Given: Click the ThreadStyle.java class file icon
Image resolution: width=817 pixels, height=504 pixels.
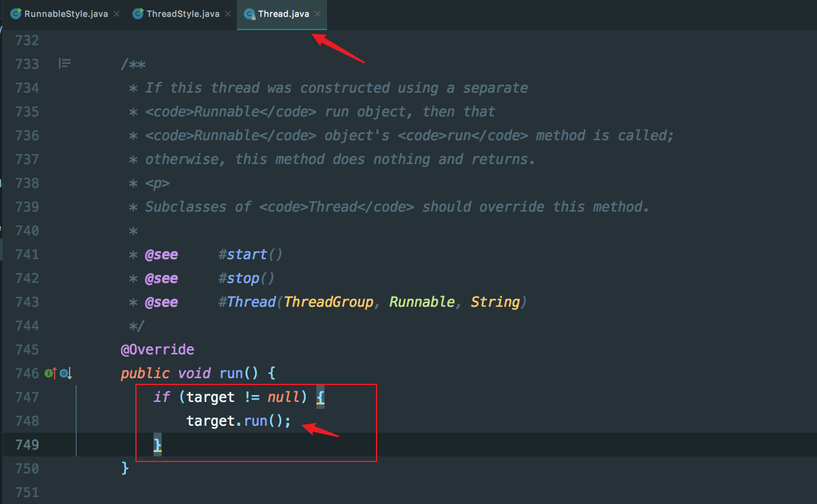Looking at the screenshot, I should (x=138, y=14).
